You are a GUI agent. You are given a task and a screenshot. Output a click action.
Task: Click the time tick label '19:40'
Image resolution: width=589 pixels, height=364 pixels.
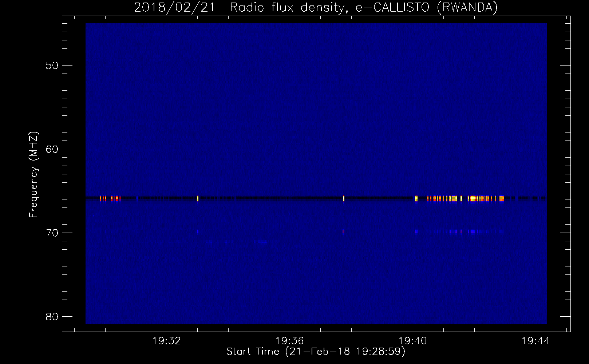tap(412, 341)
